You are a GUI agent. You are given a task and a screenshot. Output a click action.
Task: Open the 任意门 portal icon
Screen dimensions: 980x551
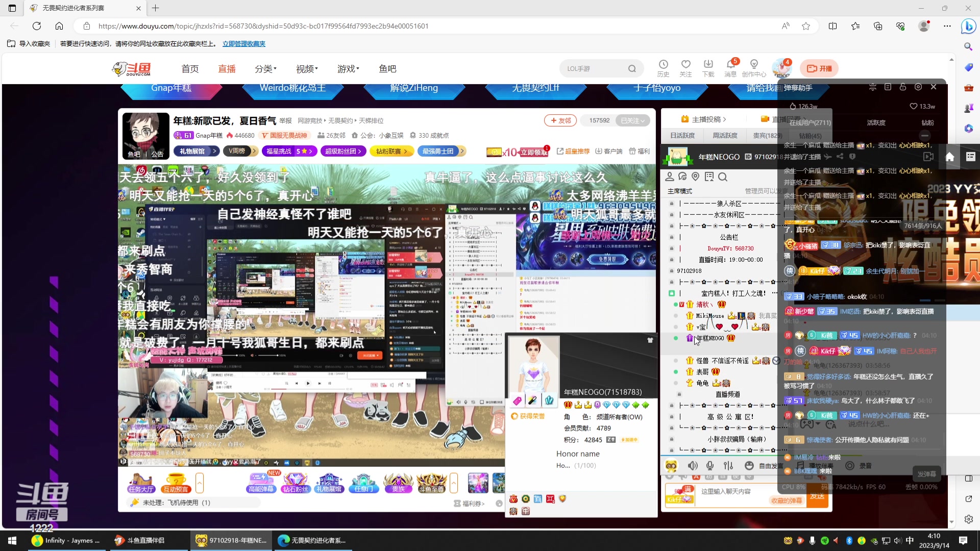coord(363,483)
